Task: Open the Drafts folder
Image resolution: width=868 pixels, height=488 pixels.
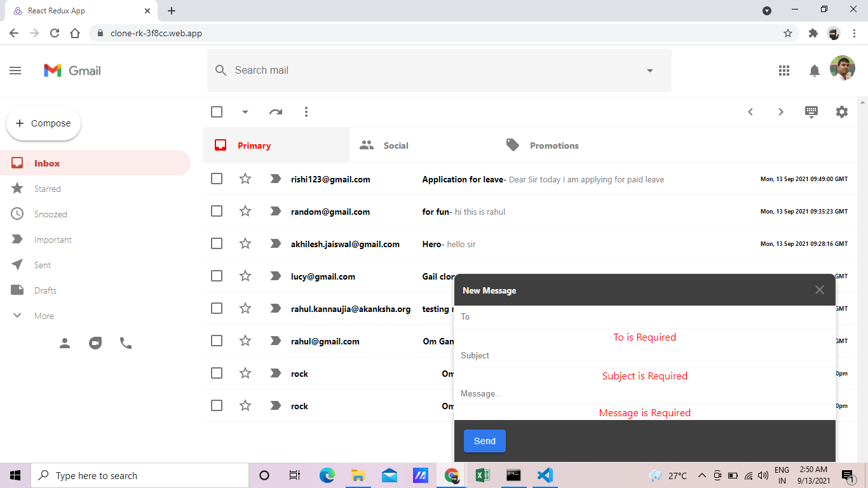Action: click(x=95, y=290)
